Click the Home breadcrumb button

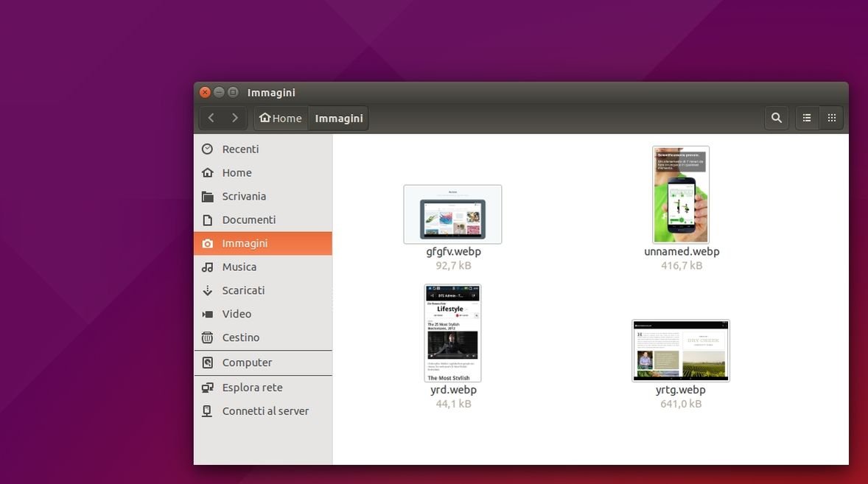tap(281, 118)
